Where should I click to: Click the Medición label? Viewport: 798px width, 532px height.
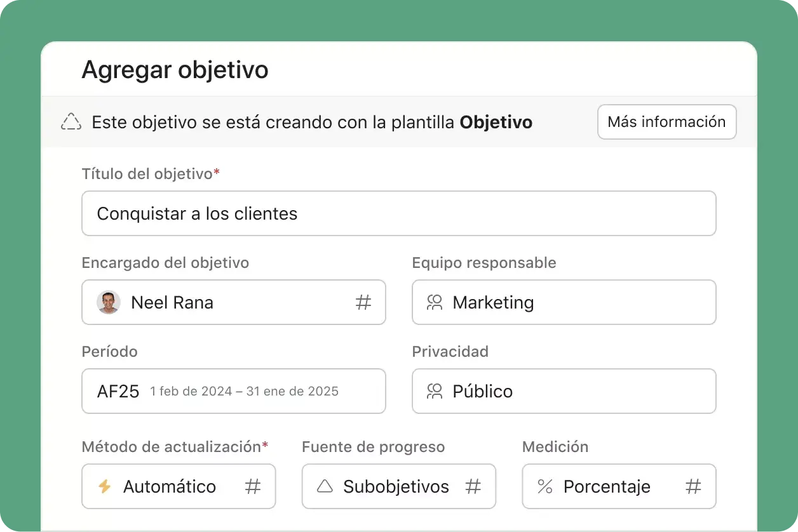point(555,447)
